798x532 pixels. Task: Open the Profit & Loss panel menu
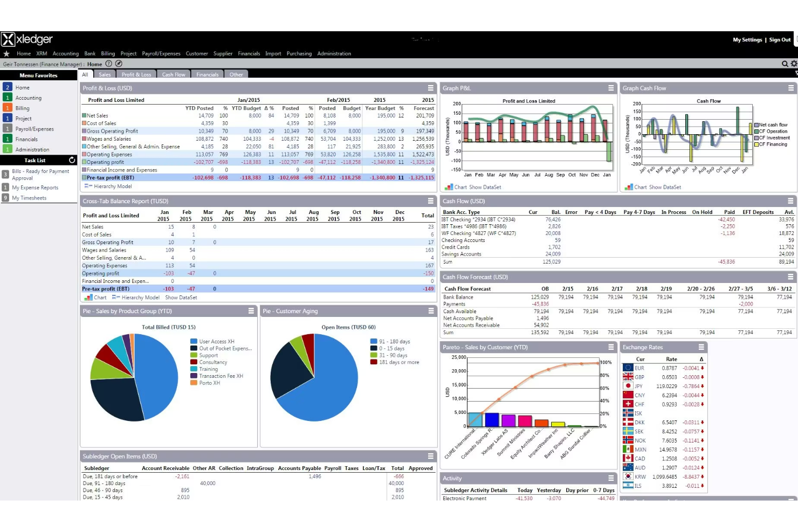coord(430,88)
